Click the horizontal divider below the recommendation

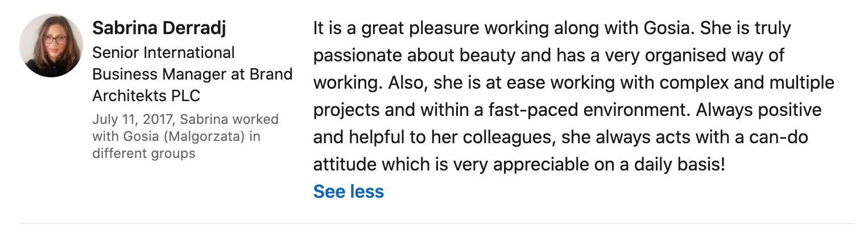tap(436, 223)
